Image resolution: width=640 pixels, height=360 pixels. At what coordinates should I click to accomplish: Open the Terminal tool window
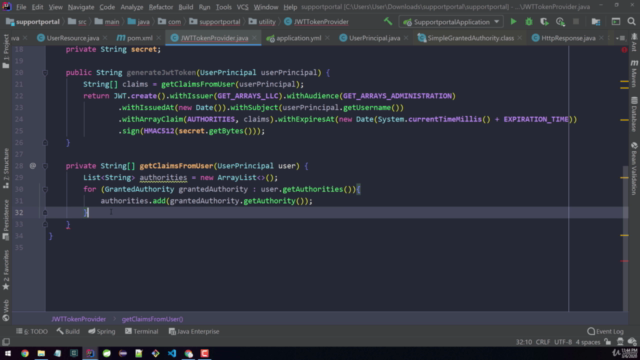[x=141, y=331]
